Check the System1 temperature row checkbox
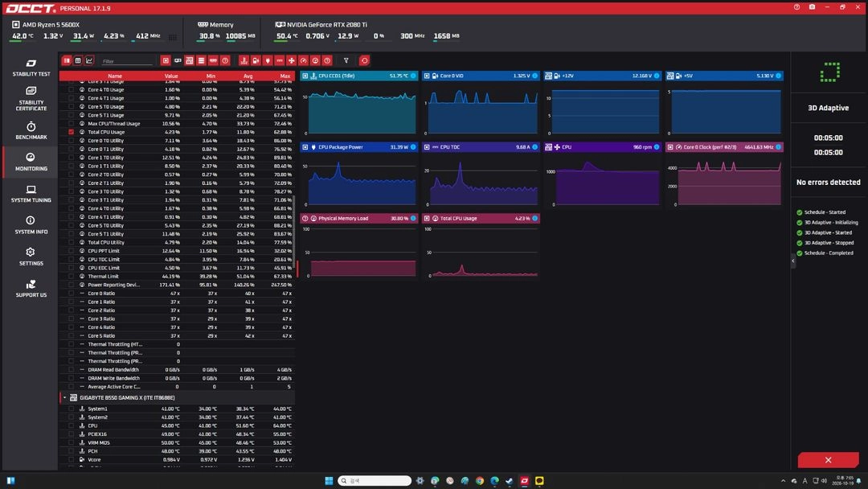 click(x=71, y=409)
